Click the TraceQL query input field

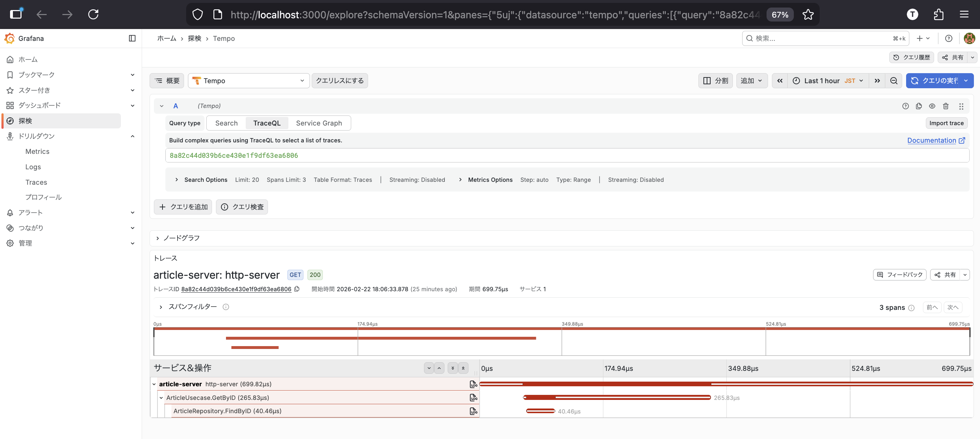tap(566, 155)
